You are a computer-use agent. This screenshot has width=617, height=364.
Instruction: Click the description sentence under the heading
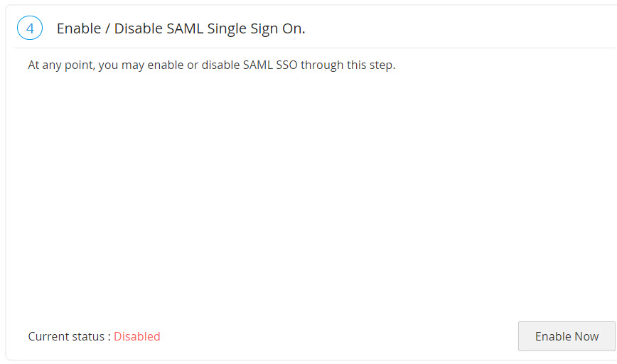tap(211, 65)
